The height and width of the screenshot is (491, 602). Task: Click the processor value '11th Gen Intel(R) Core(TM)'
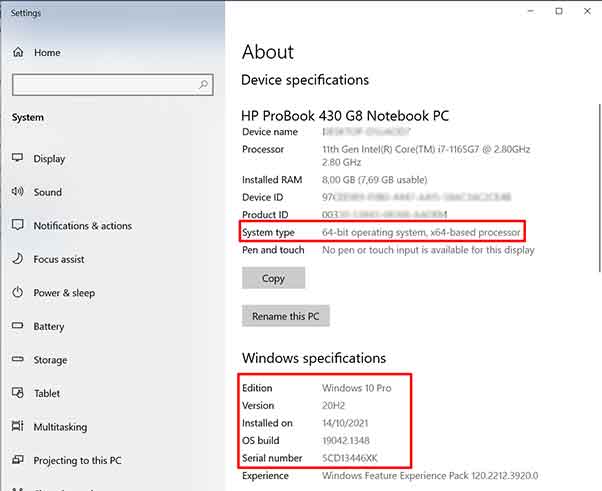tap(379, 149)
